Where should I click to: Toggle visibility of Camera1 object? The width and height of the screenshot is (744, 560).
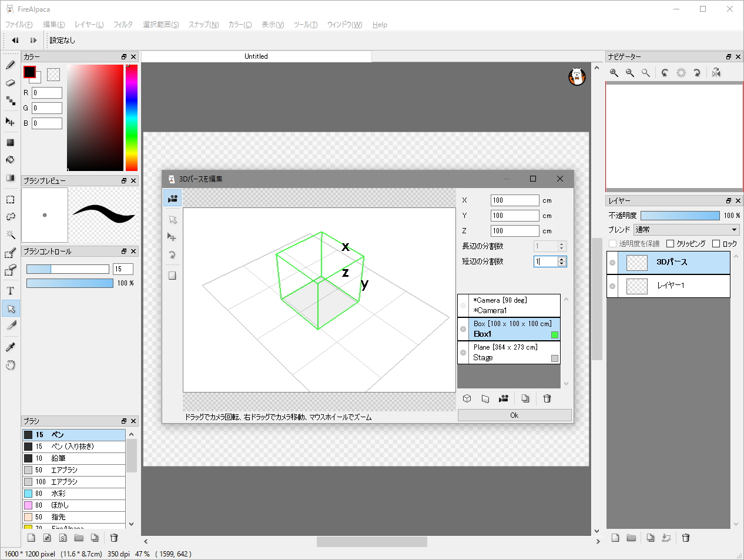[x=463, y=306]
